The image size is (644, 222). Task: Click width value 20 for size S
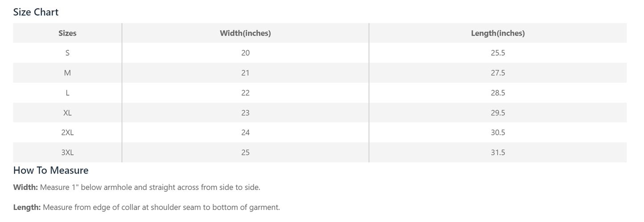(245, 53)
